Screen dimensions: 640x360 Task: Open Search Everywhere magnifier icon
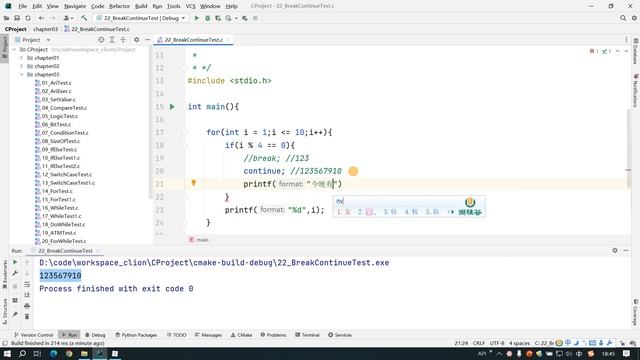point(623,18)
